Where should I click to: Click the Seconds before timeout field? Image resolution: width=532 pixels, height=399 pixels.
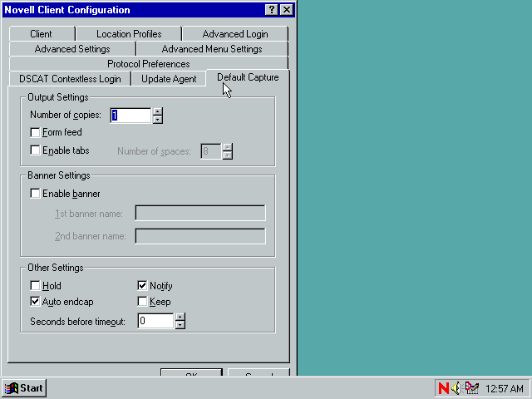tap(156, 321)
